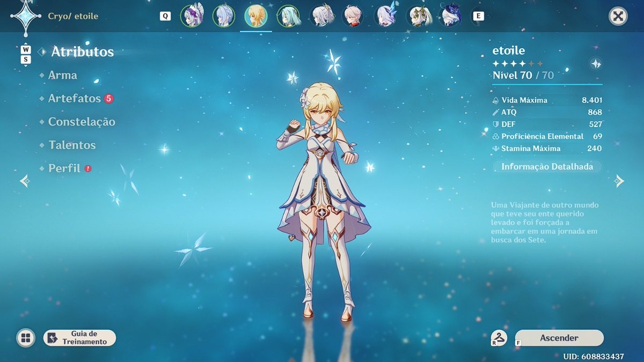The height and width of the screenshot is (362, 644).
Task: Click the S key indicator
Action: (26, 60)
